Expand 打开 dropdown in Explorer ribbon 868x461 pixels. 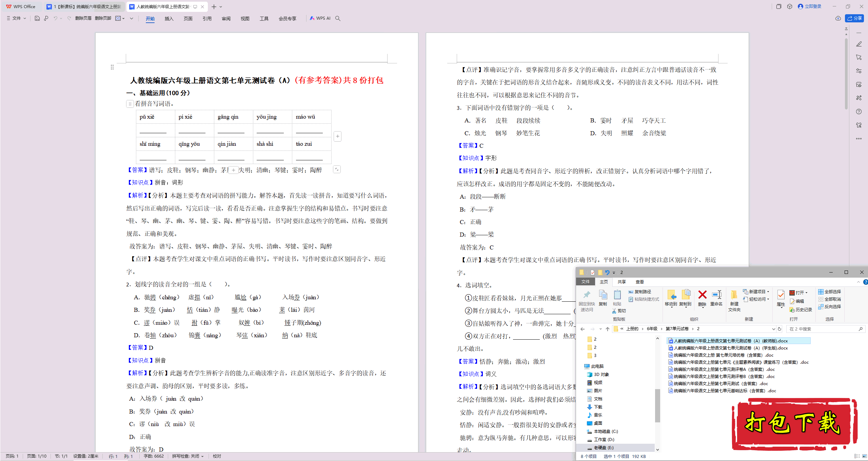point(806,293)
